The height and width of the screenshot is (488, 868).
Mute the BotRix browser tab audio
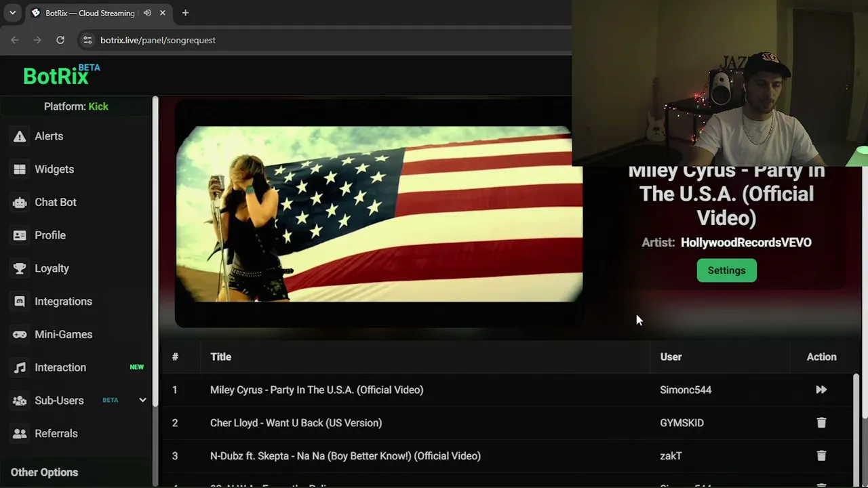pos(147,13)
